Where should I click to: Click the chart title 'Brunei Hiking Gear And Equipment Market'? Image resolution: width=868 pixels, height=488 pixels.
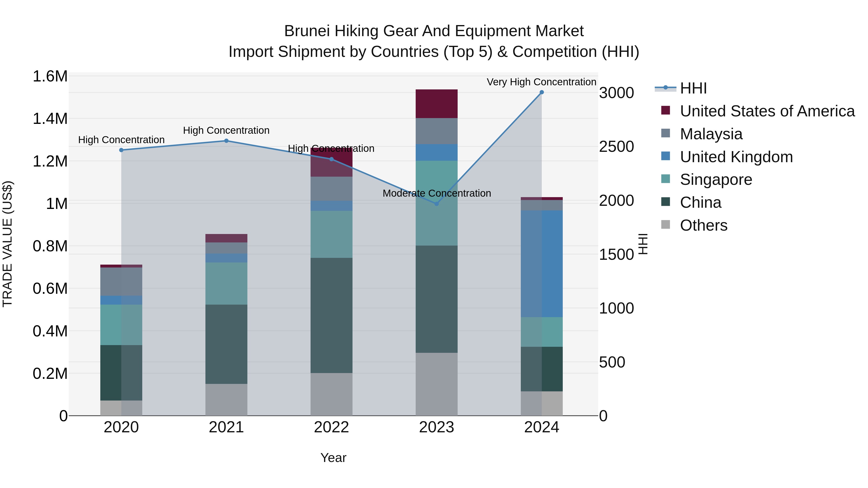click(x=434, y=31)
